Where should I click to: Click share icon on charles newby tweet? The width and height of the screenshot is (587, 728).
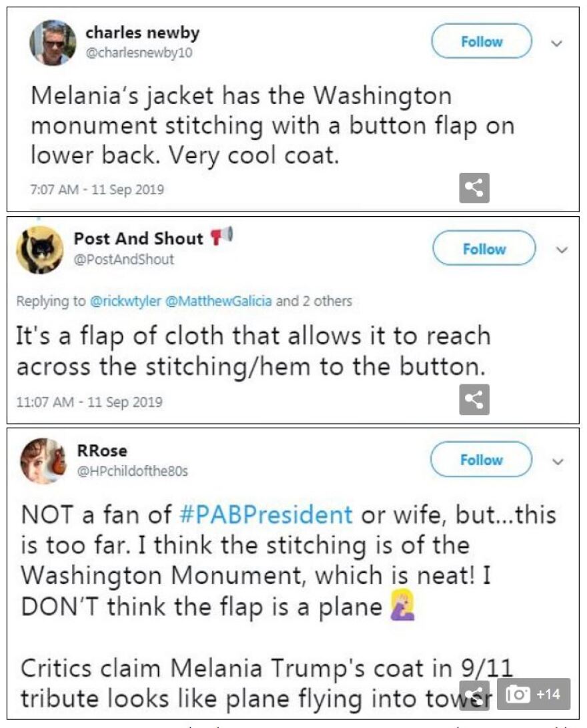[x=474, y=188]
